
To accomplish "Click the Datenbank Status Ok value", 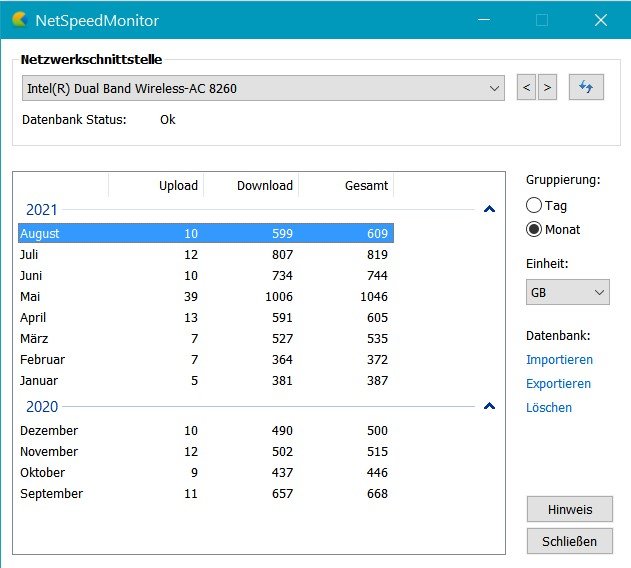I will pyautogui.click(x=168, y=120).
